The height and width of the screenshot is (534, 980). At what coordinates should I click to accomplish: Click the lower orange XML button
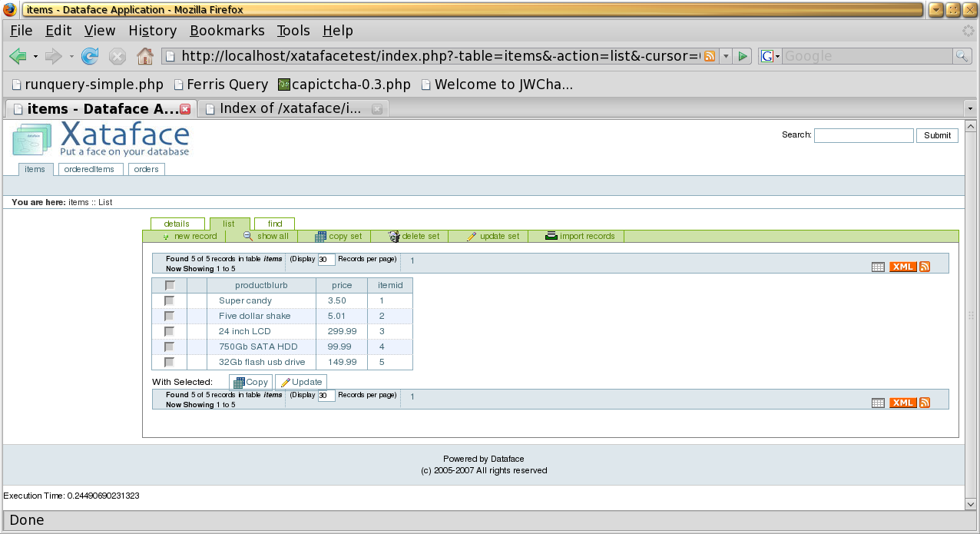(903, 403)
